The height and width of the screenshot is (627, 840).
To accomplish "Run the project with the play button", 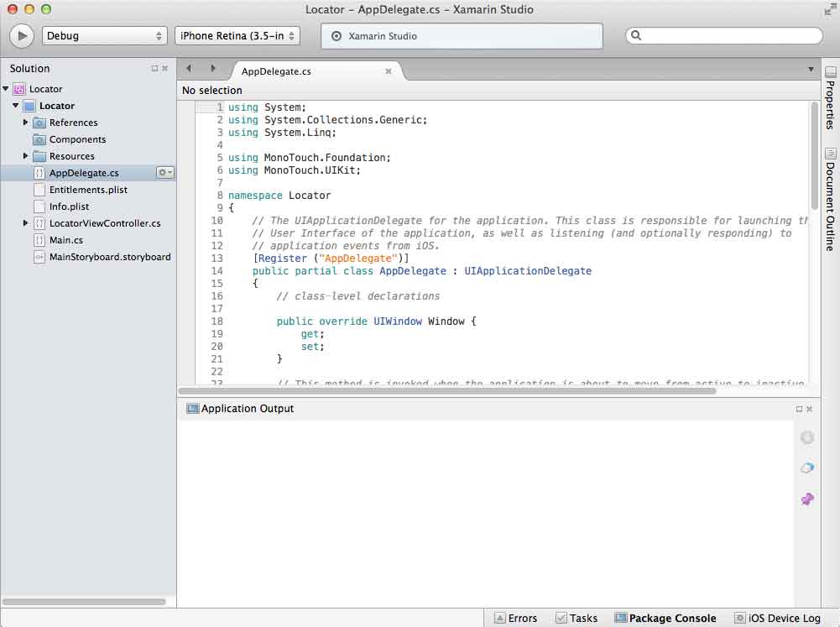I will pyautogui.click(x=22, y=36).
